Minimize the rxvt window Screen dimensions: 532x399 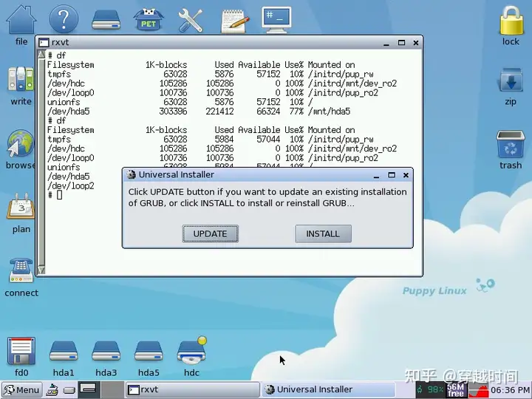(386, 43)
